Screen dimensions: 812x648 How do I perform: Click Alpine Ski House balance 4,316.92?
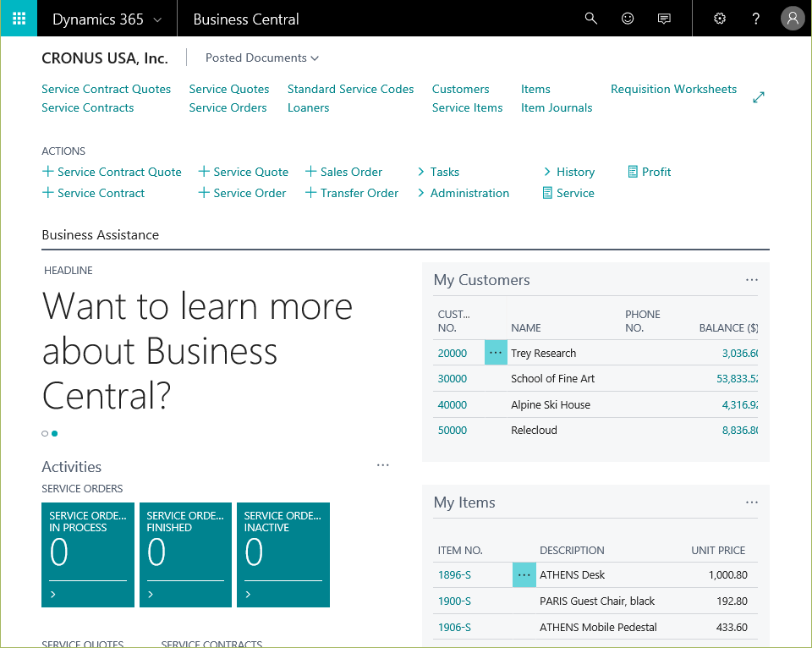[739, 405]
